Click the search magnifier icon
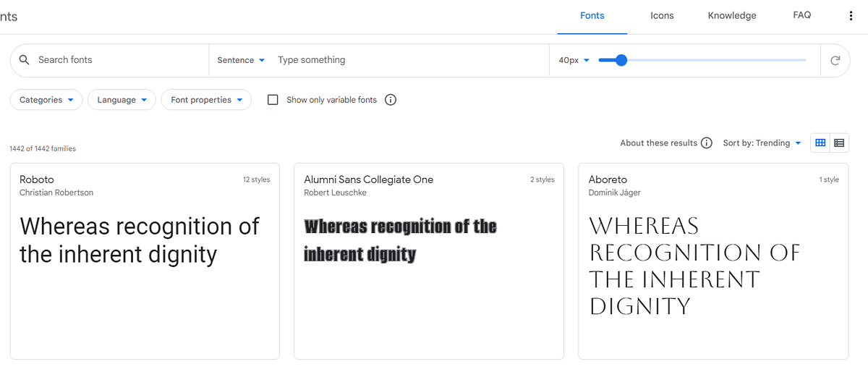 point(24,60)
